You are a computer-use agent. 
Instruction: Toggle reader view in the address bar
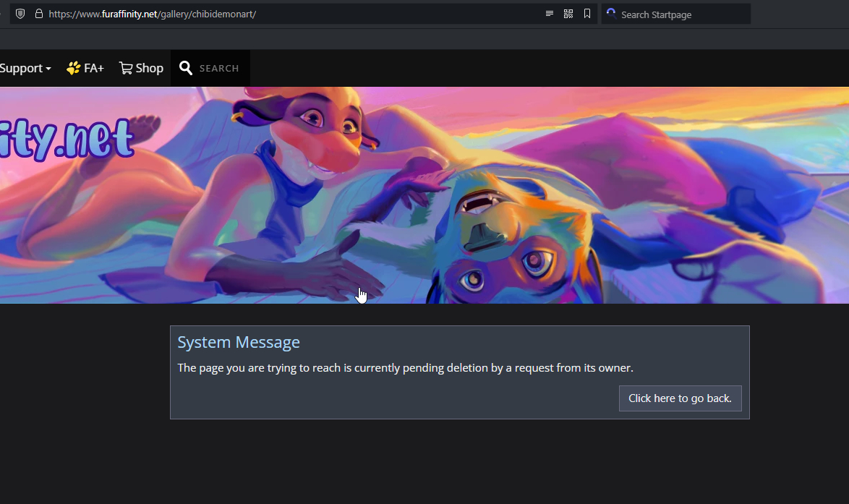(550, 14)
